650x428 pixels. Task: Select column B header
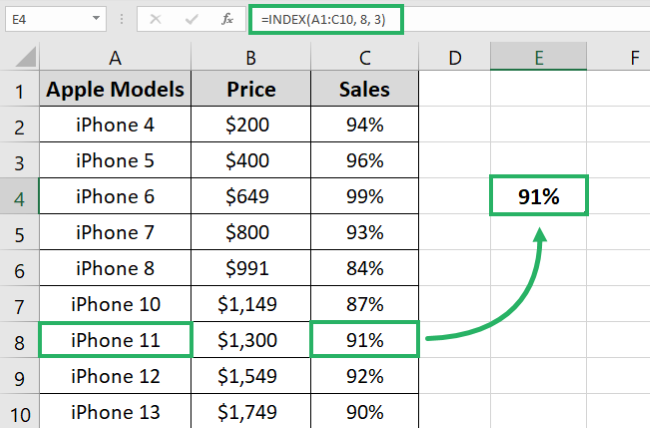coord(251,58)
